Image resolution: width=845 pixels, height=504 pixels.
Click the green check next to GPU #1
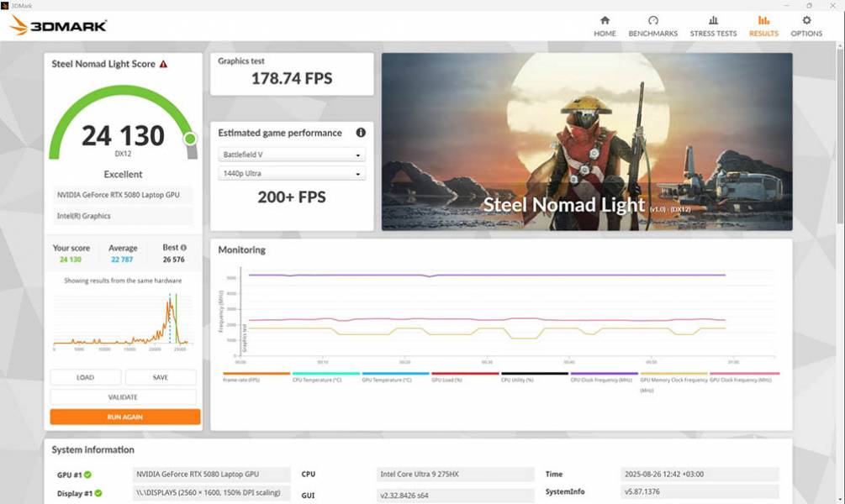pos(88,475)
